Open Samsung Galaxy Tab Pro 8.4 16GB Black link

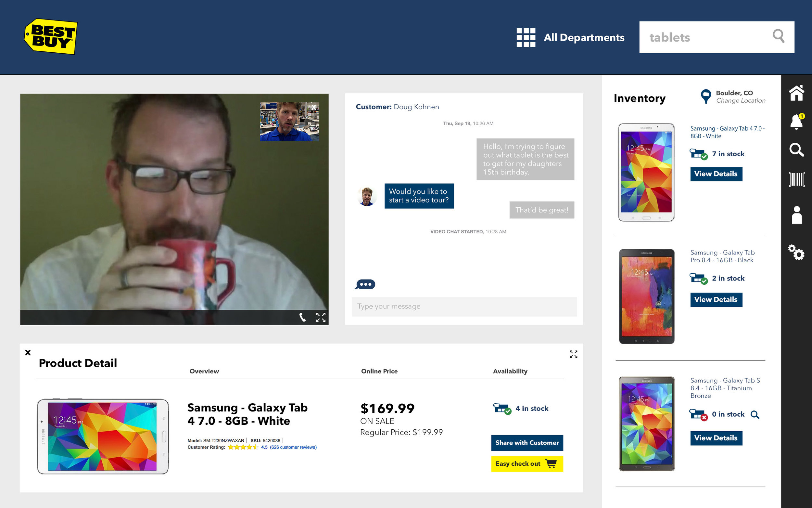click(722, 256)
